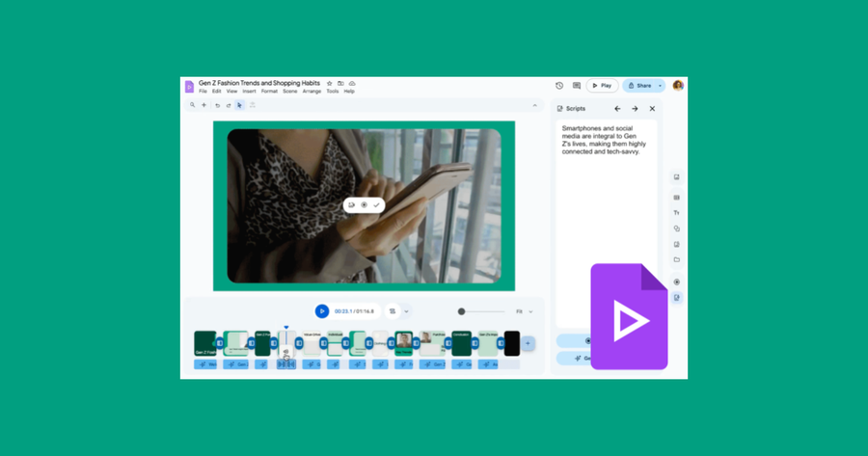Open the Help menu
This screenshot has height=456, width=868.
click(349, 92)
